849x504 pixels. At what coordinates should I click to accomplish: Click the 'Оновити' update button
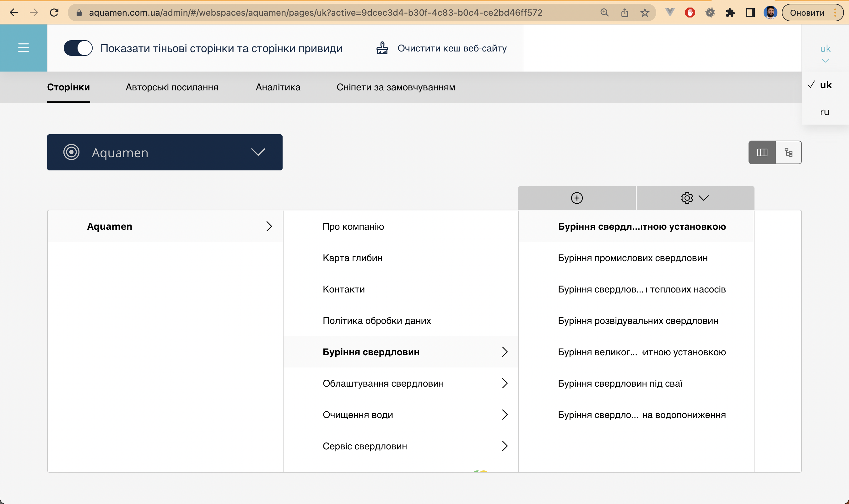(x=813, y=13)
